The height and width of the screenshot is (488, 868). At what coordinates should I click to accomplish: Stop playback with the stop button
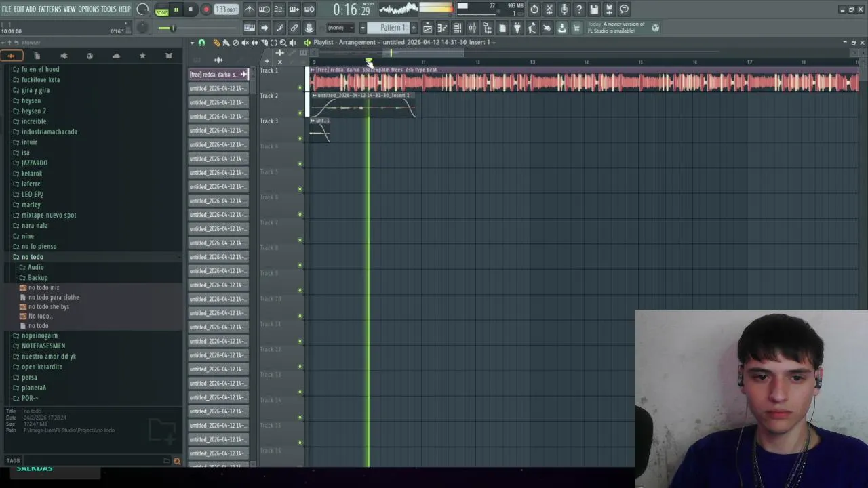click(x=191, y=9)
